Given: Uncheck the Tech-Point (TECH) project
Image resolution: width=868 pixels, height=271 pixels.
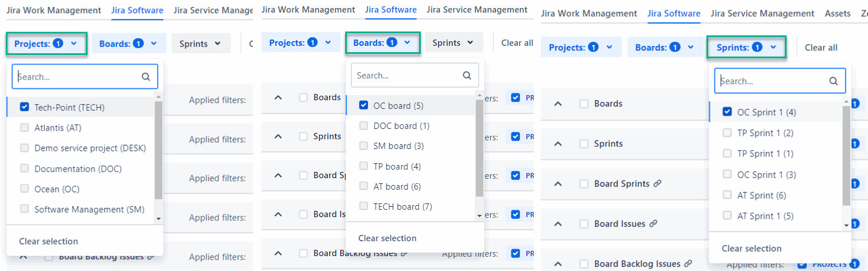Looking at the screenshot, I should point(24,107).
